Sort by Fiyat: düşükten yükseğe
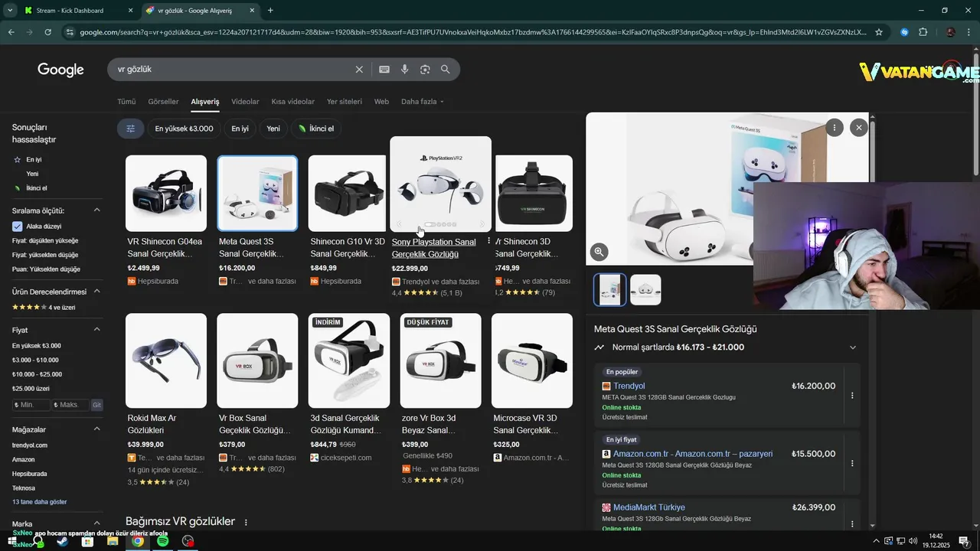The image size is (980, 551). pos(45,240)
